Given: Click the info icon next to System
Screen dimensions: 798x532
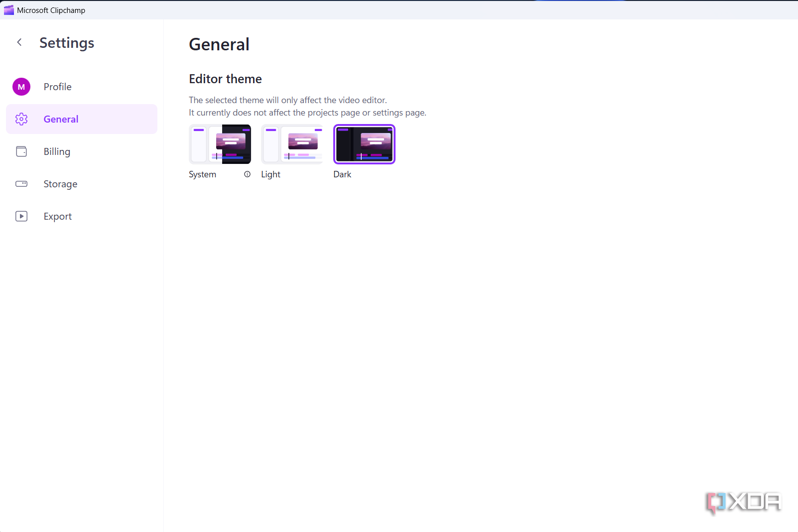Looking at the screenshot, I should (x=247, y=174).
